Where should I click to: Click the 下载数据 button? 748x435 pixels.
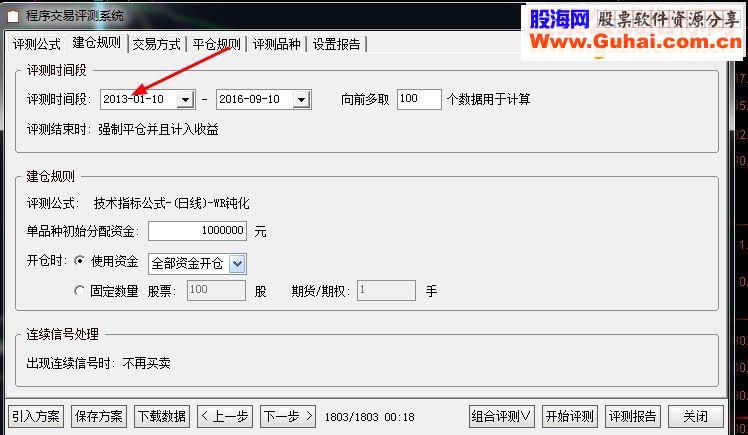coord(162,416)
